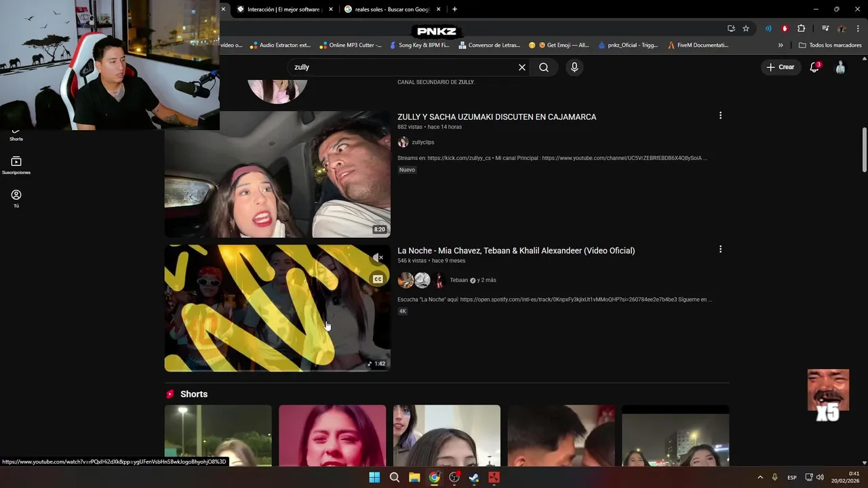Screen dimensions: 868x488
Task: Open the red app on taskbar
Action: pyautogui.click(x=494, y=477)
